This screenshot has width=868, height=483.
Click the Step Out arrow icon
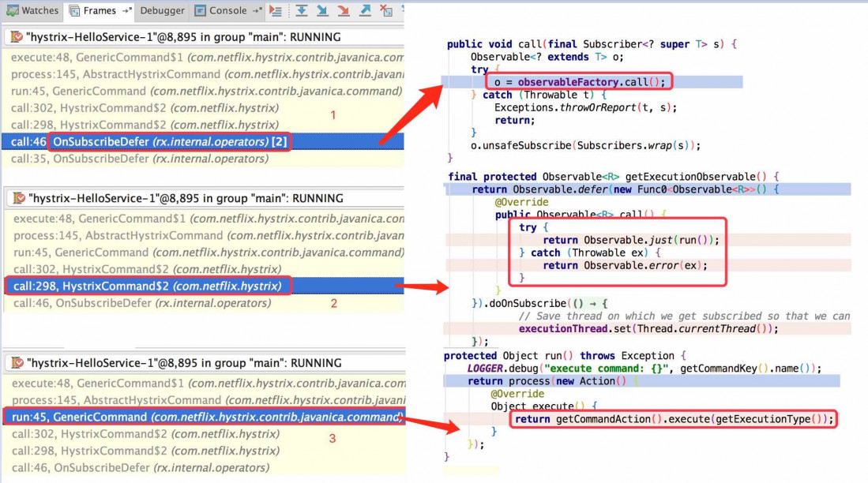coord(365,10)
